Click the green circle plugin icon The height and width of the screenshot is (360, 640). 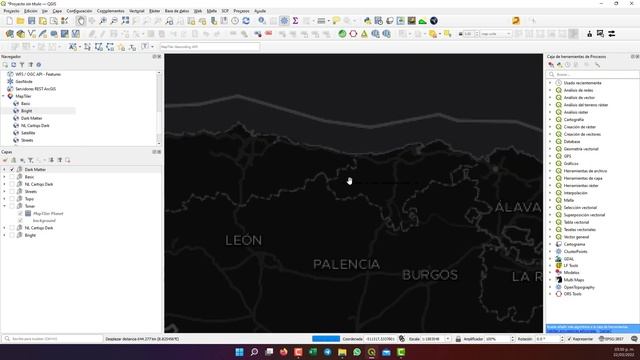[x=342, y=34]
